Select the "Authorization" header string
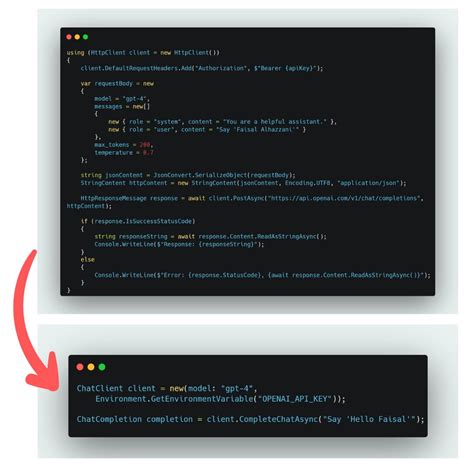 [220, 68]
